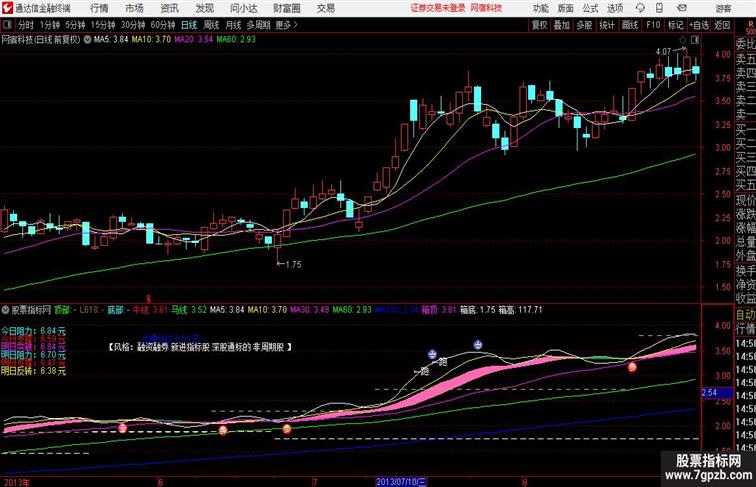This screenshot has height=487, width=756.
Task: Click the red signal ball near July
Action: [287, 429]
